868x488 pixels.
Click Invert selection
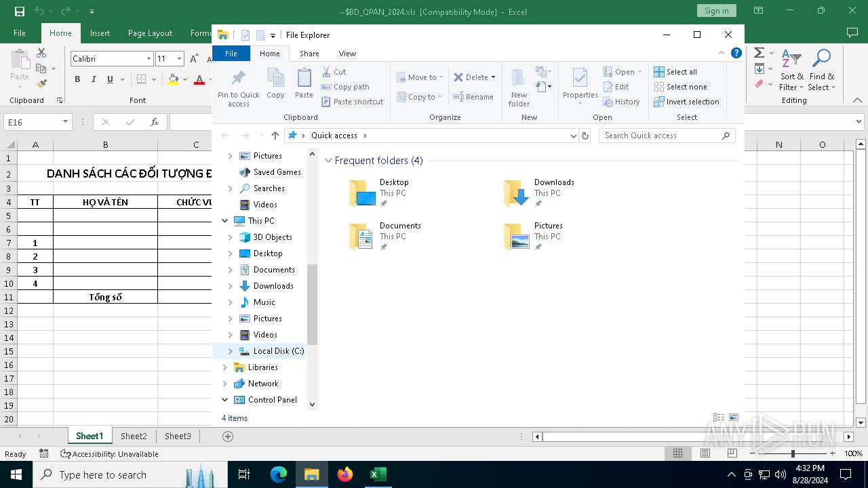[686, 102]
